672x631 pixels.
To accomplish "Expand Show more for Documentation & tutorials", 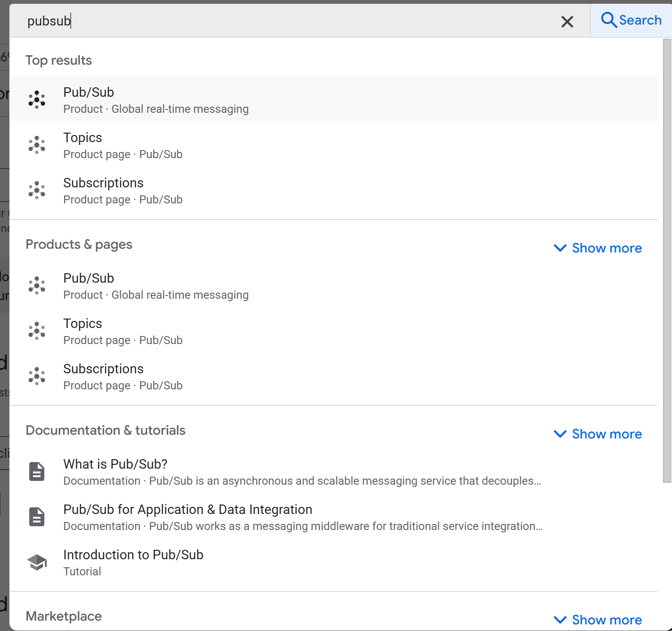I will 597,434.
